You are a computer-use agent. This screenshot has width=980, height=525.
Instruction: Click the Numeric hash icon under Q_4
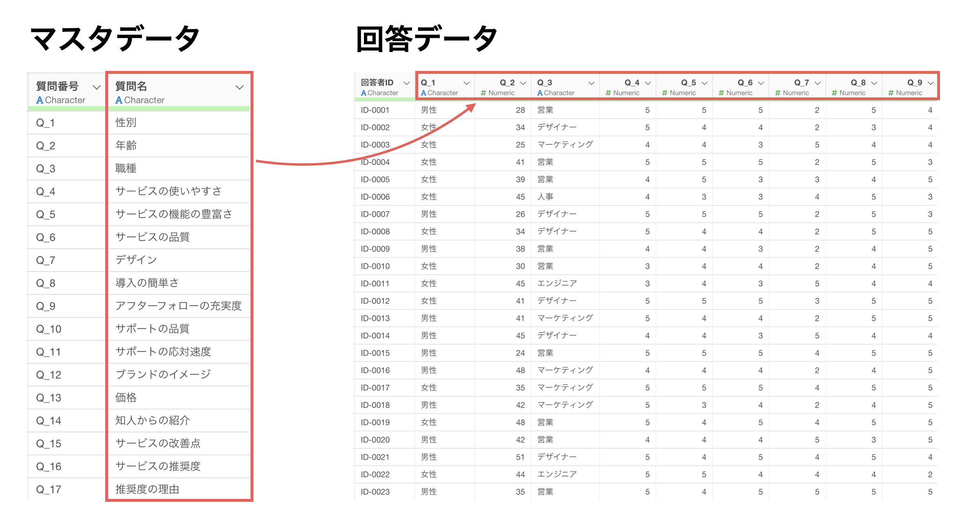(608, 93)
